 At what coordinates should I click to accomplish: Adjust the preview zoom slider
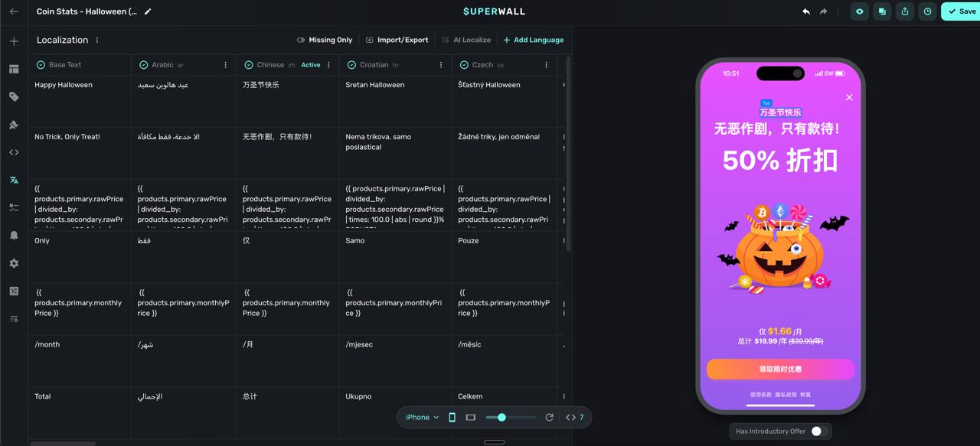click(x=501, y=417)
